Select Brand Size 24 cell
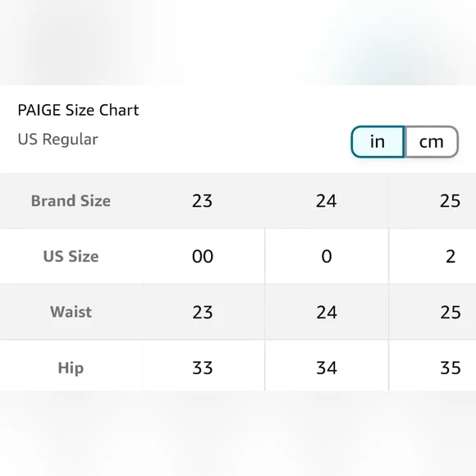The width and height of the screenshot is (476, 476). click(327, 201)
